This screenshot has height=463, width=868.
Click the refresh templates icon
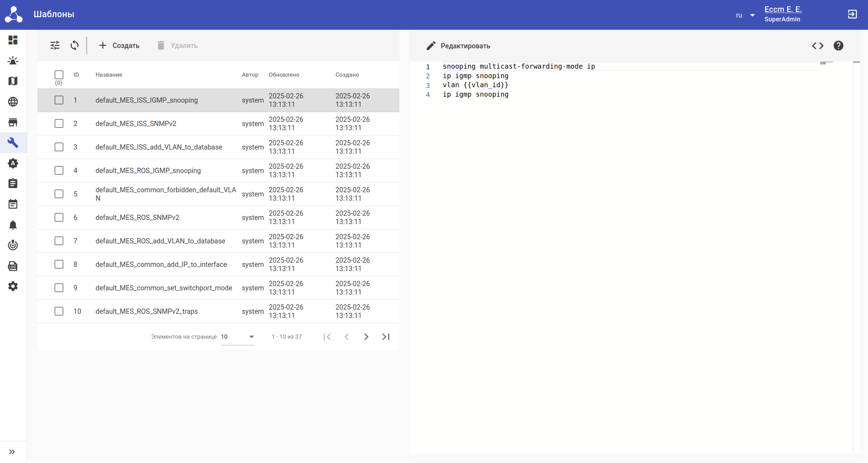point(74,46)
